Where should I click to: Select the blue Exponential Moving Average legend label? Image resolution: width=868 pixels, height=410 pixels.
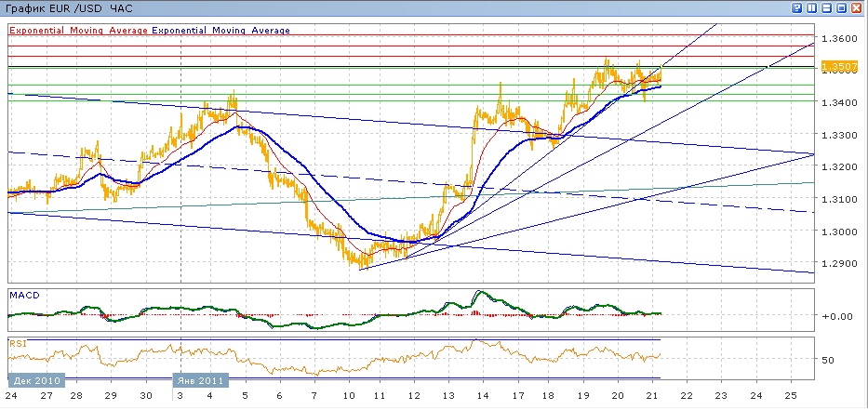click(220, 31)
